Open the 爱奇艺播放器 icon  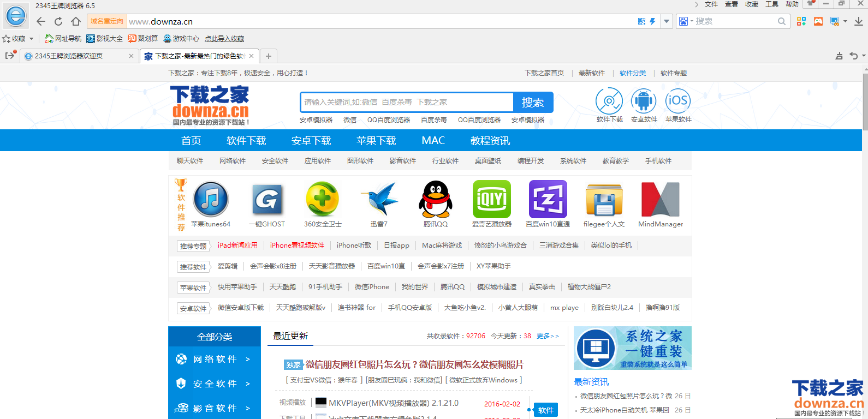(492, 199)
